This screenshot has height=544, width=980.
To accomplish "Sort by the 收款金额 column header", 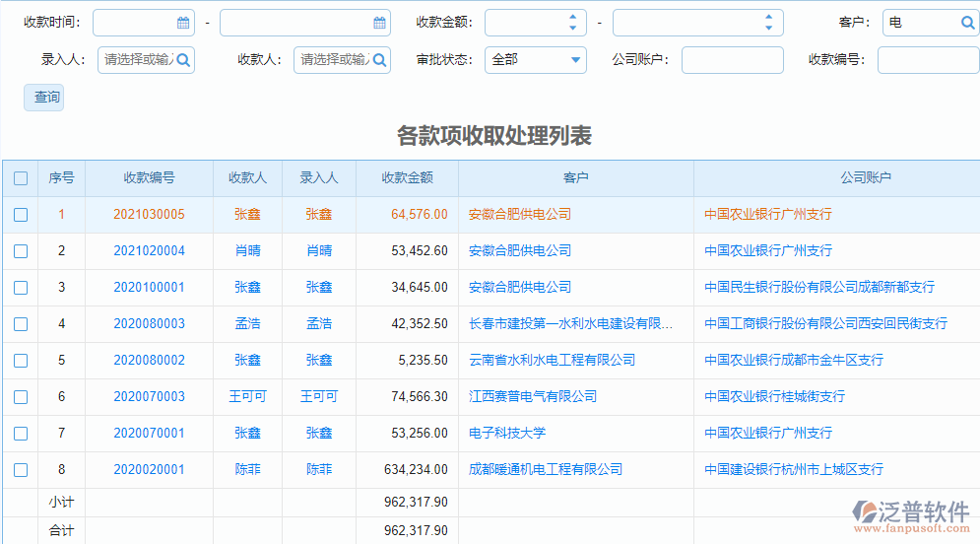I will tap(407, 178).
